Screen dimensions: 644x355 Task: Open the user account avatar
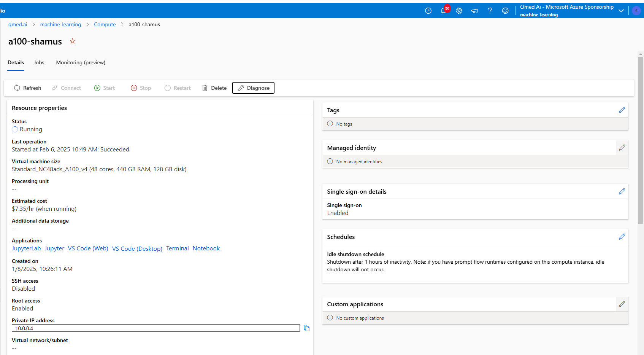tap(636, 11)
